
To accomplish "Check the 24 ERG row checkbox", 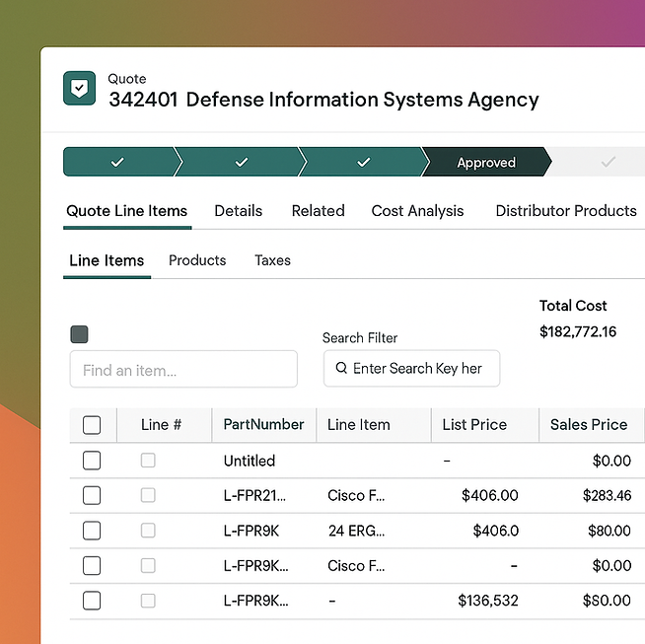I will (x=92, y=531).
